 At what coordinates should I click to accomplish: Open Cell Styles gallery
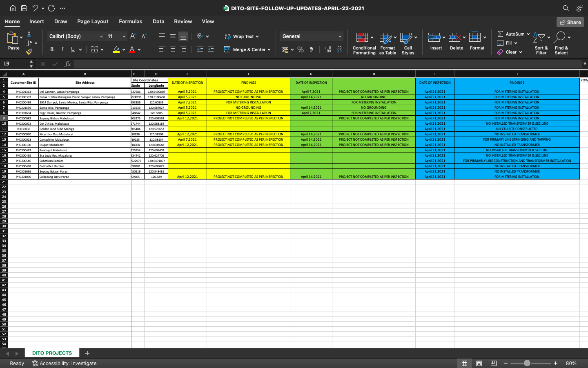408,43
